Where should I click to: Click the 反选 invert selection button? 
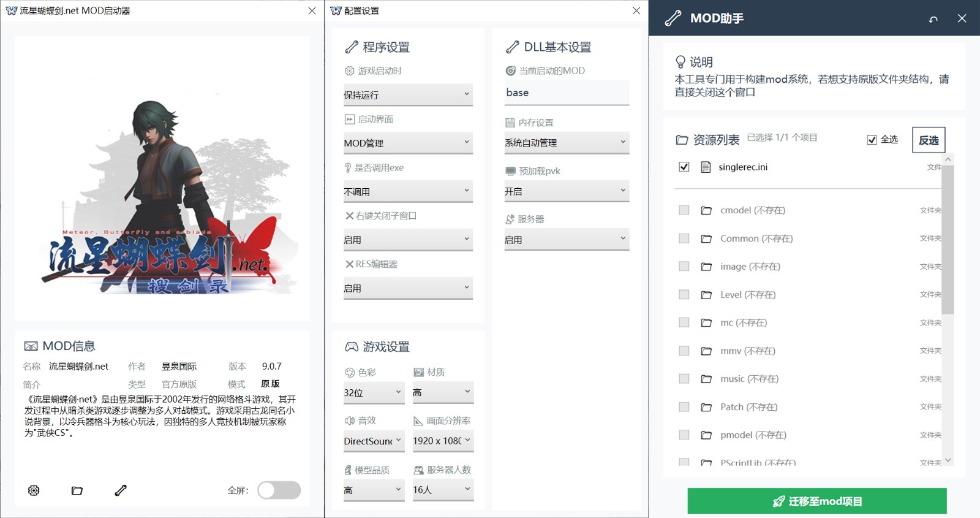click(929, 140)
